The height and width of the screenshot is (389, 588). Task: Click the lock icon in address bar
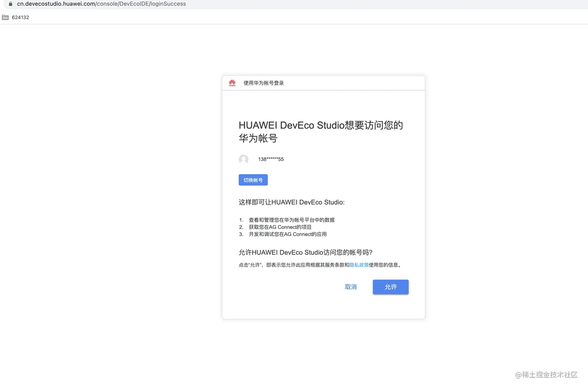tap(10, 4)
